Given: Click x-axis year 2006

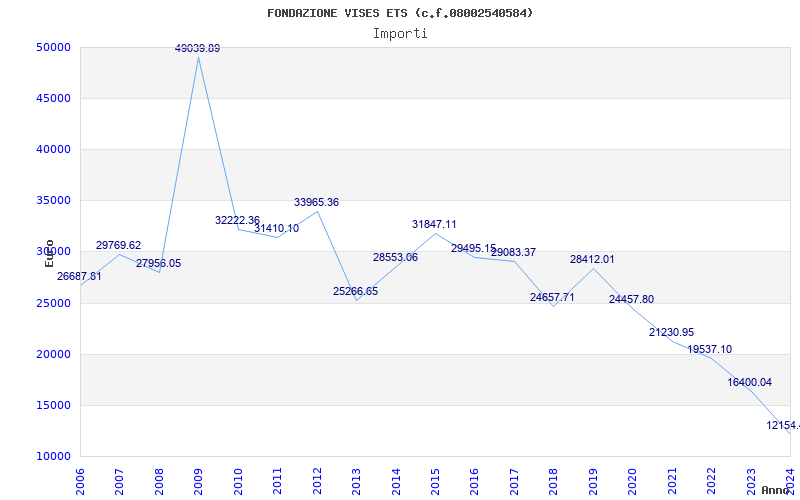Looking at the screenshot, I should click(x=80, y=481).
